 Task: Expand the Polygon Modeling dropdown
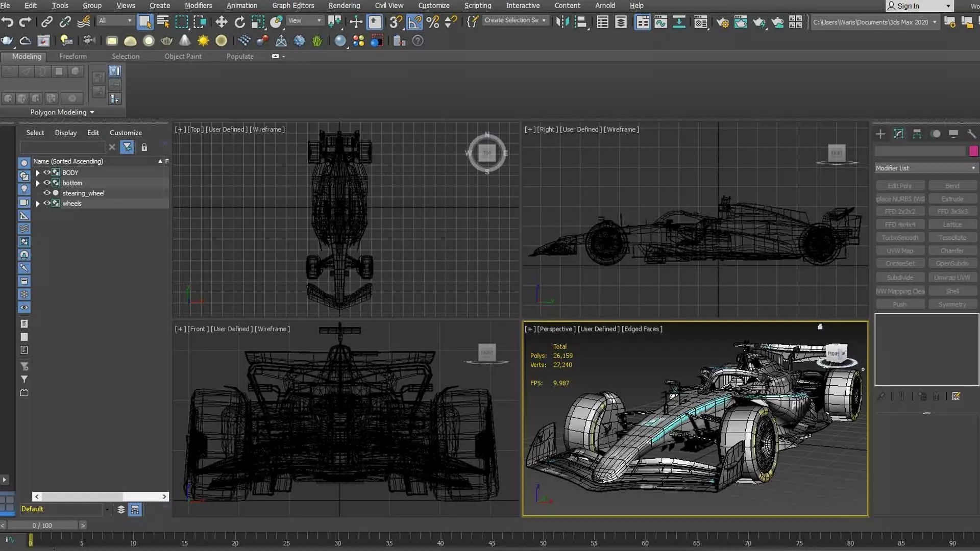(92, 112)
